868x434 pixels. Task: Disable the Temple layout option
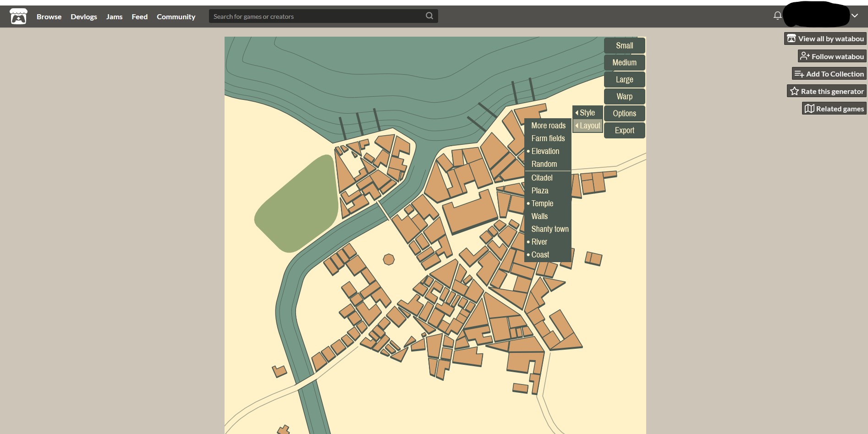[x=542, y=203]
